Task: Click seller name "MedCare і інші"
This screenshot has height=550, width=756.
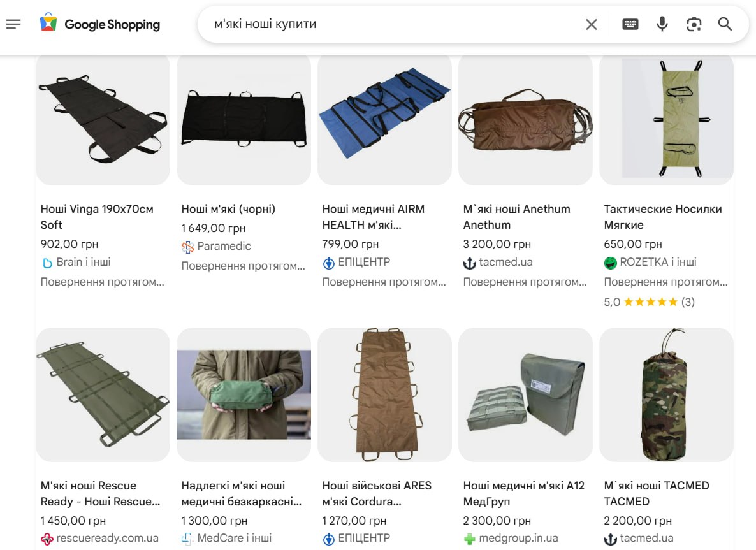Action: [x=235, y=538]
